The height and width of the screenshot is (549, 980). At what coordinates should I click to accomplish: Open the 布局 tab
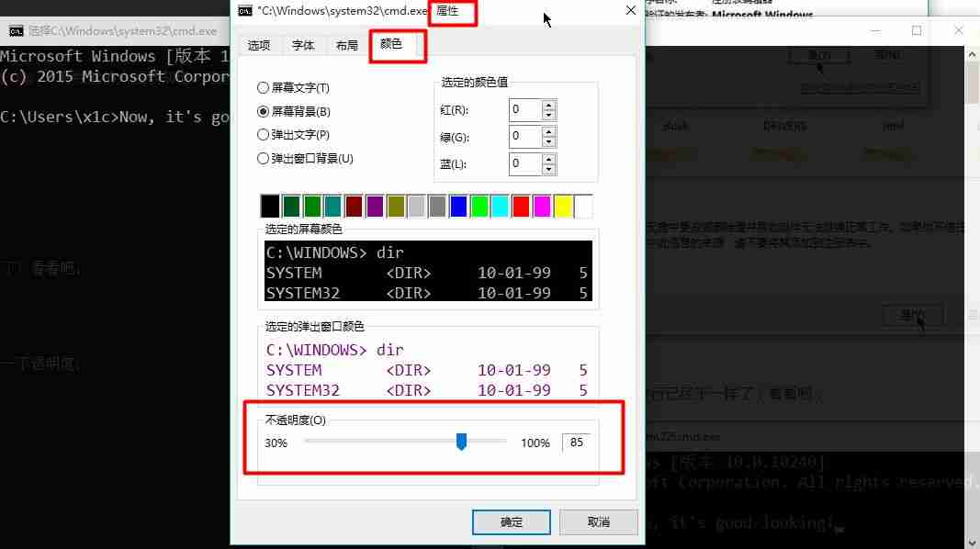(x=346, y=44)
